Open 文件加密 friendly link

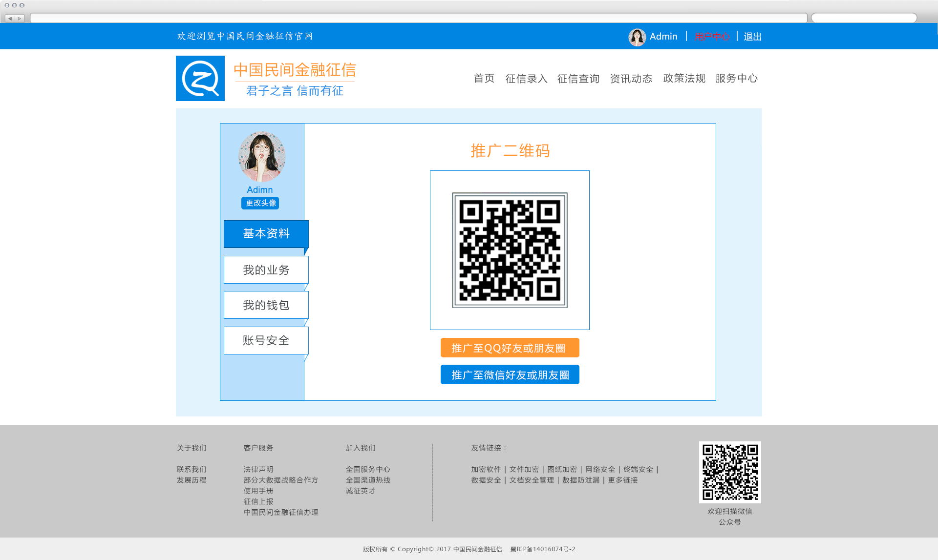coord(524,469)
